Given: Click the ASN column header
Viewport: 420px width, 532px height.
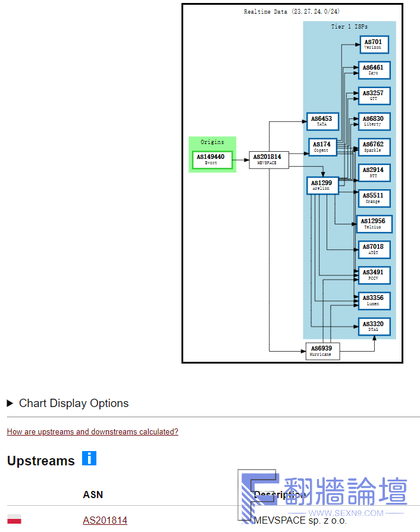Looking at the screenshot, I should click(93, 495).
